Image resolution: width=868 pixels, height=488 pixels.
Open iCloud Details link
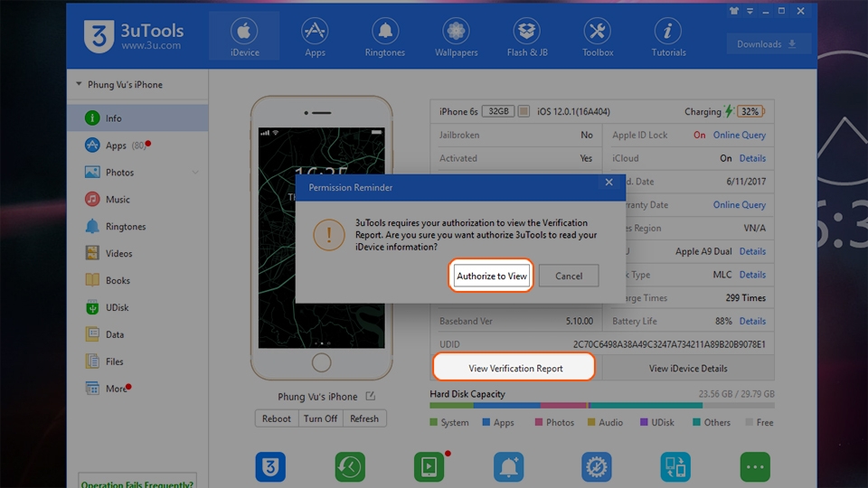(752, 158)
